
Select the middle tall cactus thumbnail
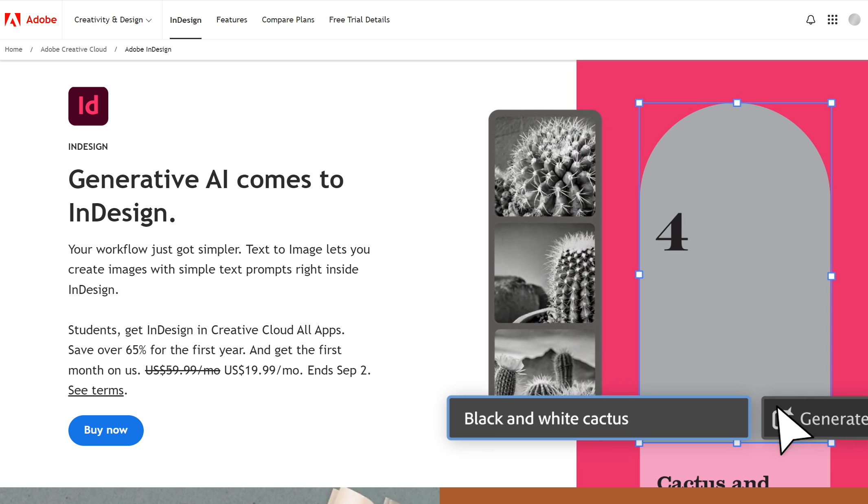(x=545, y=273)
